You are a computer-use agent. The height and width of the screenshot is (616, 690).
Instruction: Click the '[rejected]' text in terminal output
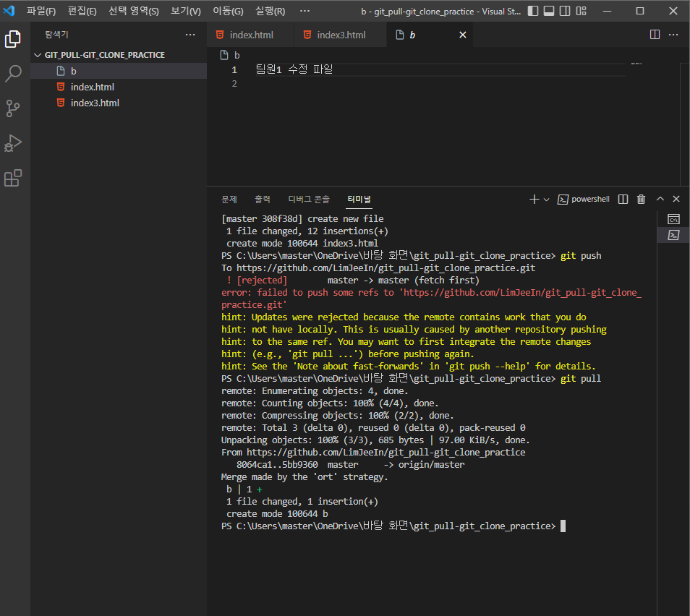click(x=262, y=281)
